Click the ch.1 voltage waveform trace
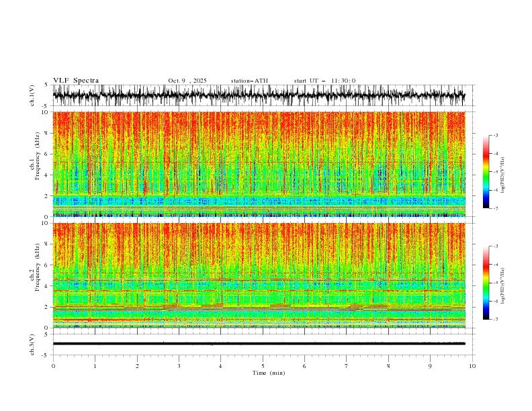Image resolution: width=532 pixels, height=411 pixels. pyautogui.click(x=259, y=95)
